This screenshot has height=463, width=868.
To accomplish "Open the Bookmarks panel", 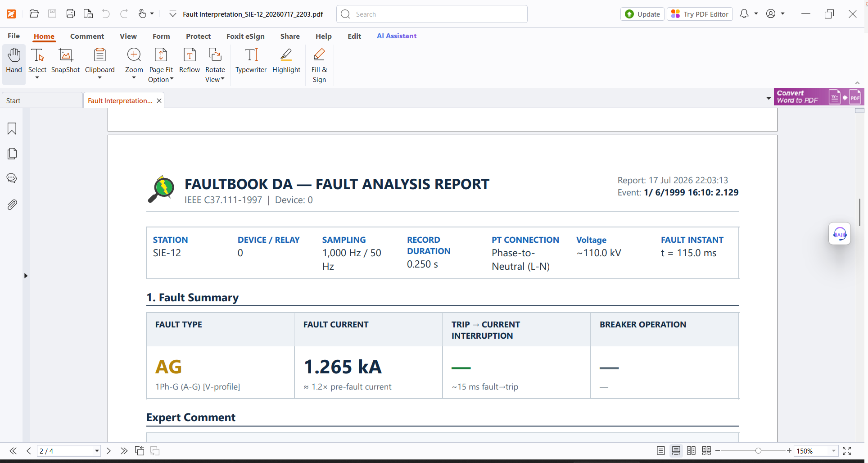I will tap(12, 129).
